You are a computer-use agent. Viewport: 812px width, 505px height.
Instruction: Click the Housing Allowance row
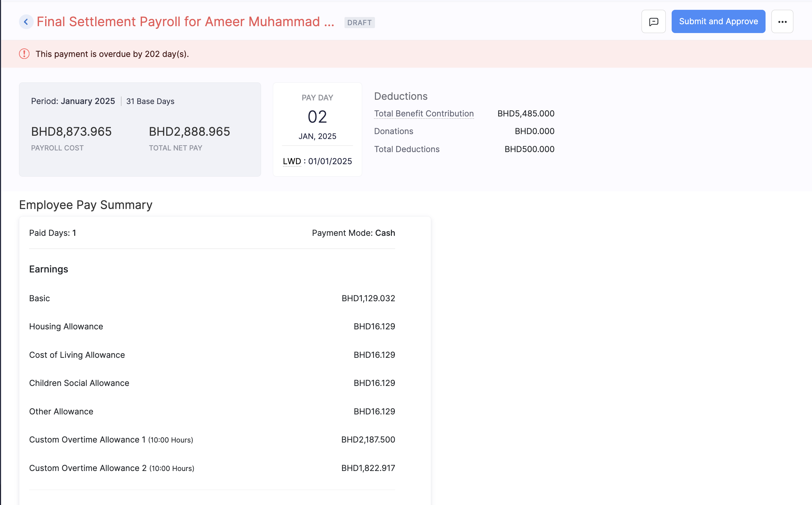[66, 327]
